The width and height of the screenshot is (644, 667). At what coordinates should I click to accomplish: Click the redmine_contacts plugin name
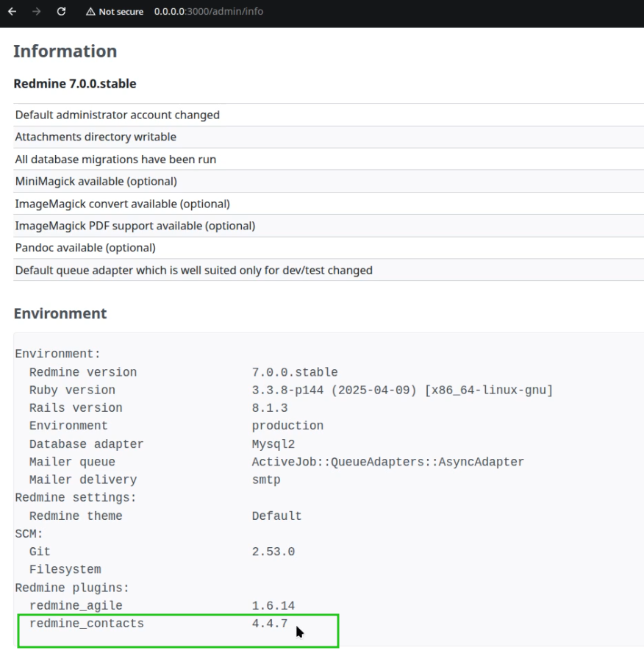click(x=86, y=624)
